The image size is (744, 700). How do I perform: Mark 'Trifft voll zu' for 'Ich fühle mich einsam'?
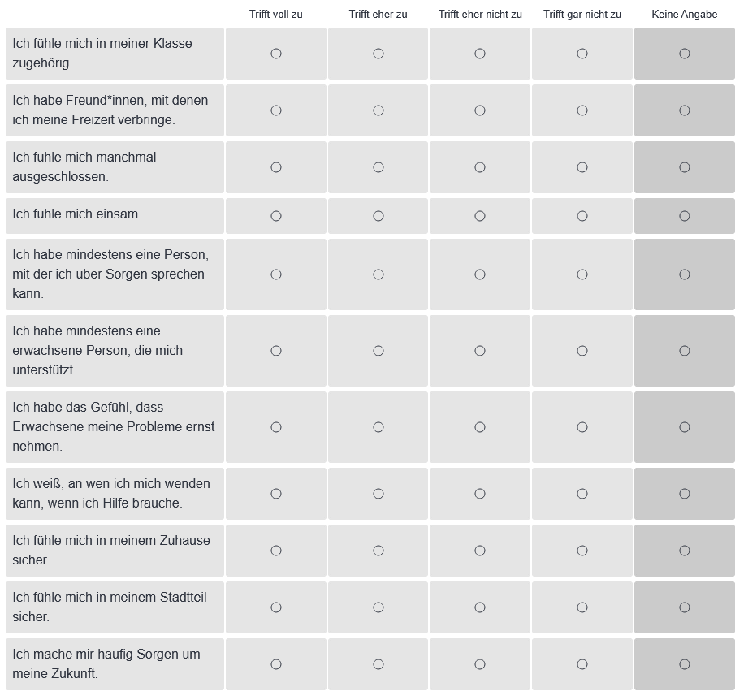point(276,216)
